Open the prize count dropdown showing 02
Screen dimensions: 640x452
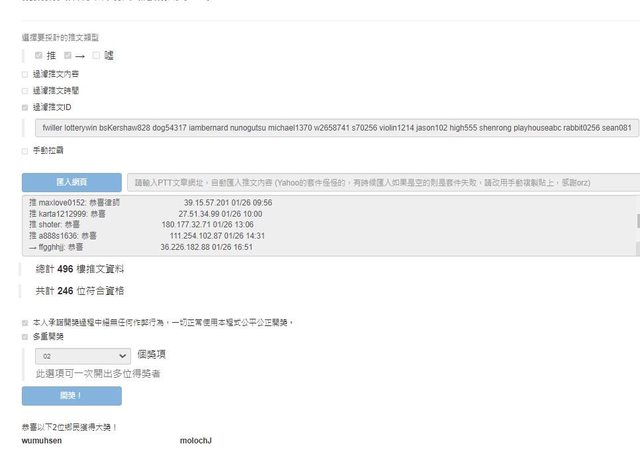click(x=82, y=355)
